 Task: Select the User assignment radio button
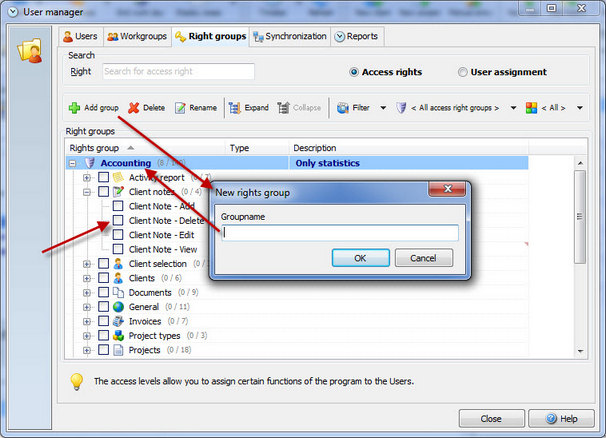[x=462, y=72]
